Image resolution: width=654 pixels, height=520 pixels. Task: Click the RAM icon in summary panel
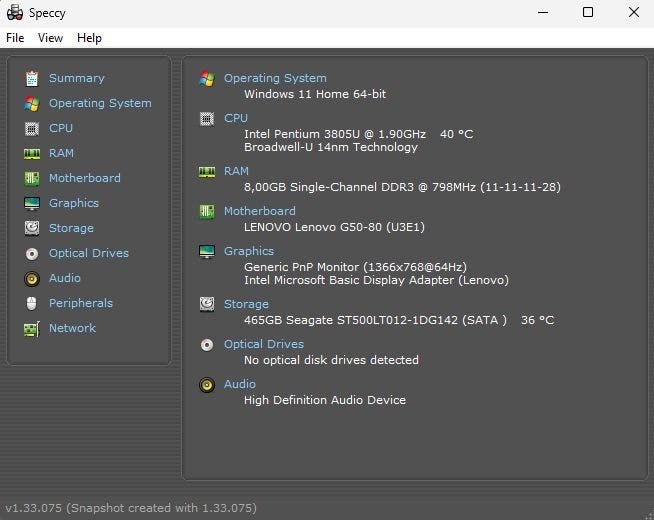tap(207, 172)
